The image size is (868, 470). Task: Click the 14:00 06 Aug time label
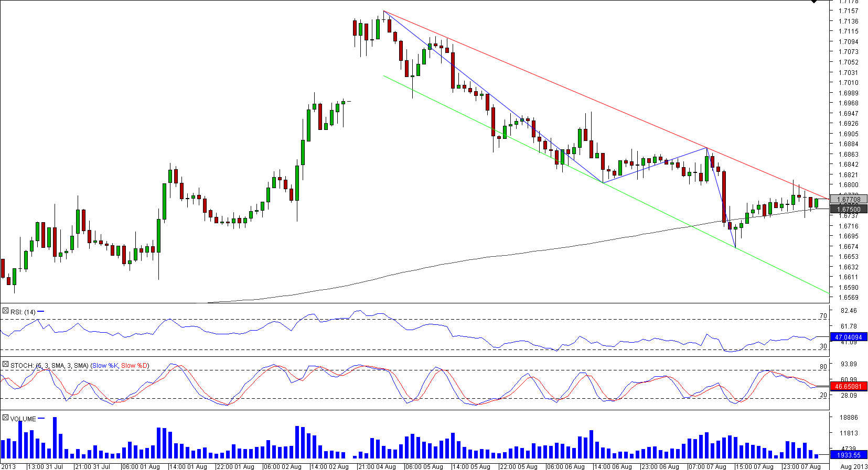point(613,466)
